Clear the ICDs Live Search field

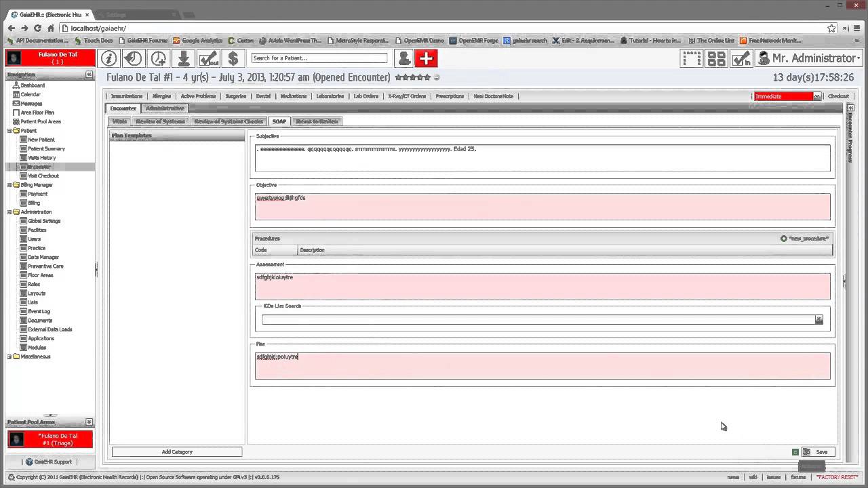[x=818, y=320]
